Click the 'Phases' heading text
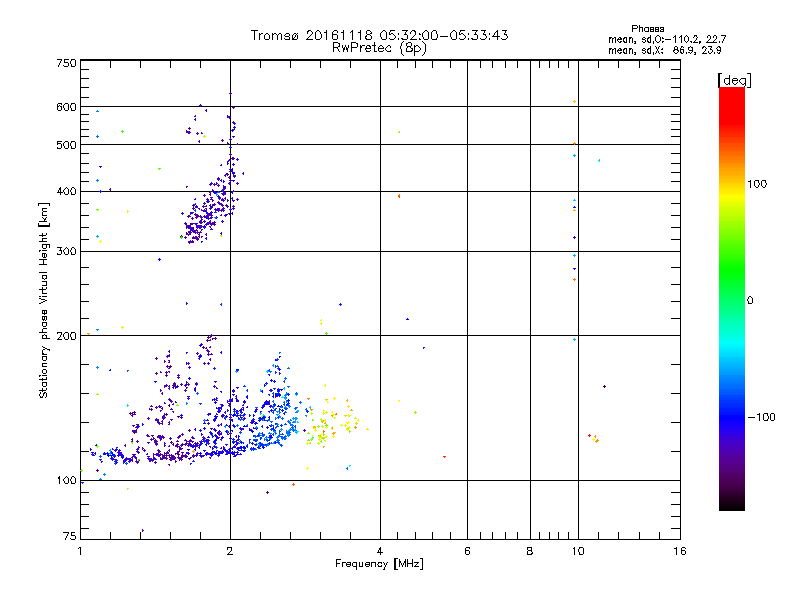Viewport: 800px width, 600px height. coord(647,29)
